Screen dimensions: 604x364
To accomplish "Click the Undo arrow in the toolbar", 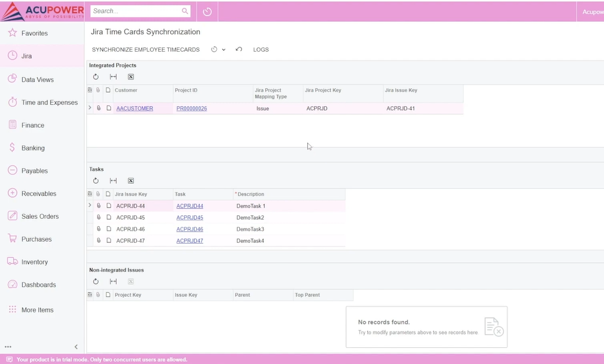I will coord(239,50).
